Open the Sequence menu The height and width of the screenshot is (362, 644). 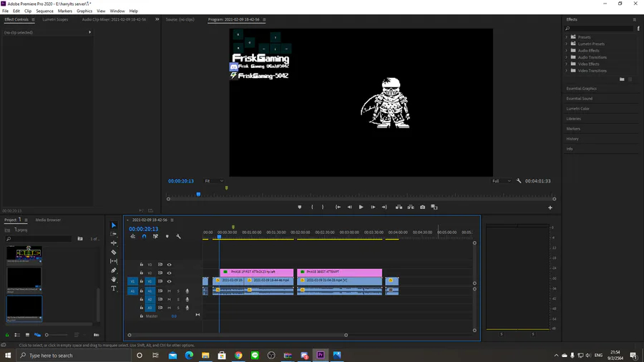(x=44, y=11)
